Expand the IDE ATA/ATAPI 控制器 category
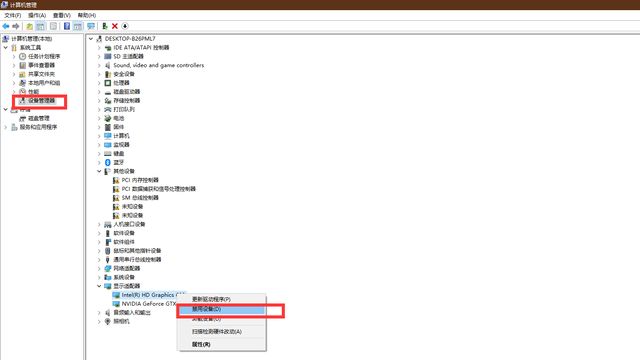 (x=99, y=48)
